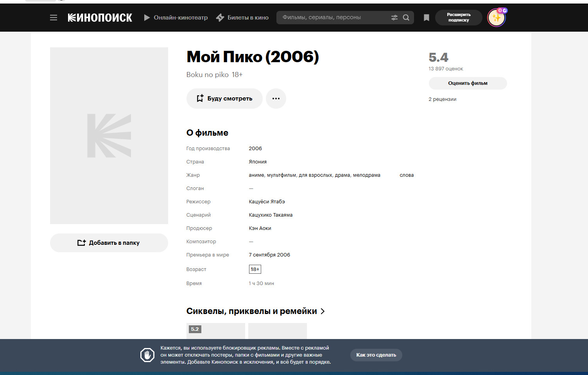Click the ad blocker hand icon
The height and width of the screenshot is (375, 588).
point(147,355)
